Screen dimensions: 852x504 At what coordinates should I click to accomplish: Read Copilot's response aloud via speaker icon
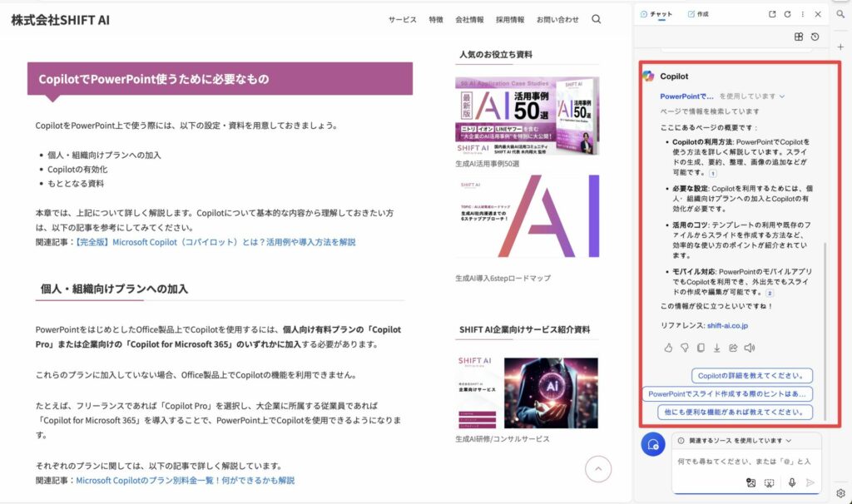(x=750, y=348)
